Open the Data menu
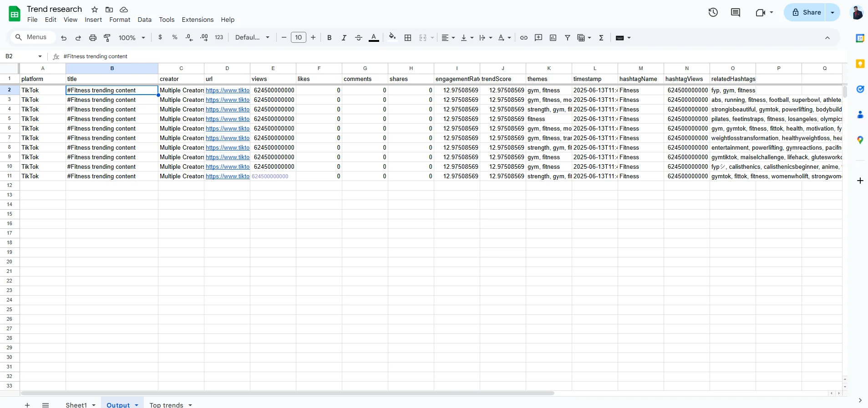This screenshot has height=408, width=868. tap(144, 20)
